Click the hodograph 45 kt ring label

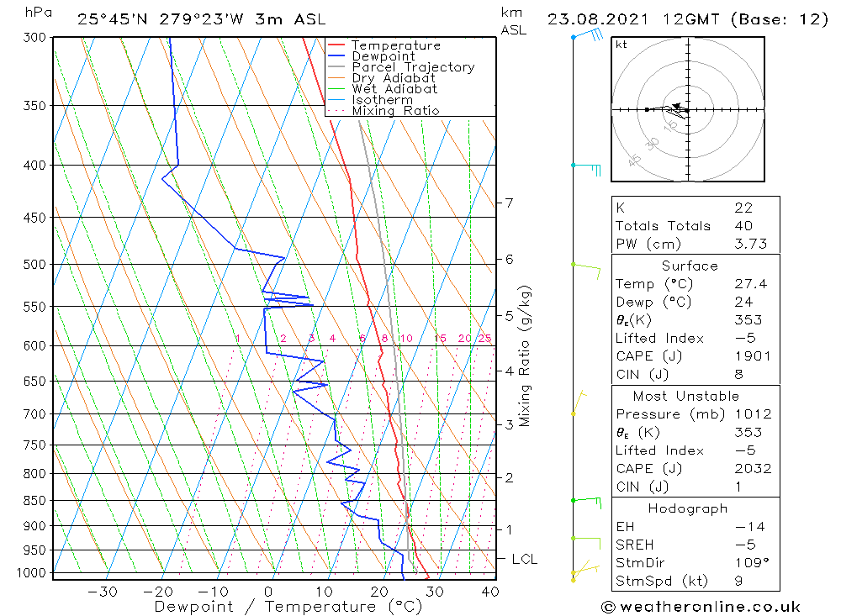click(634, 160)
